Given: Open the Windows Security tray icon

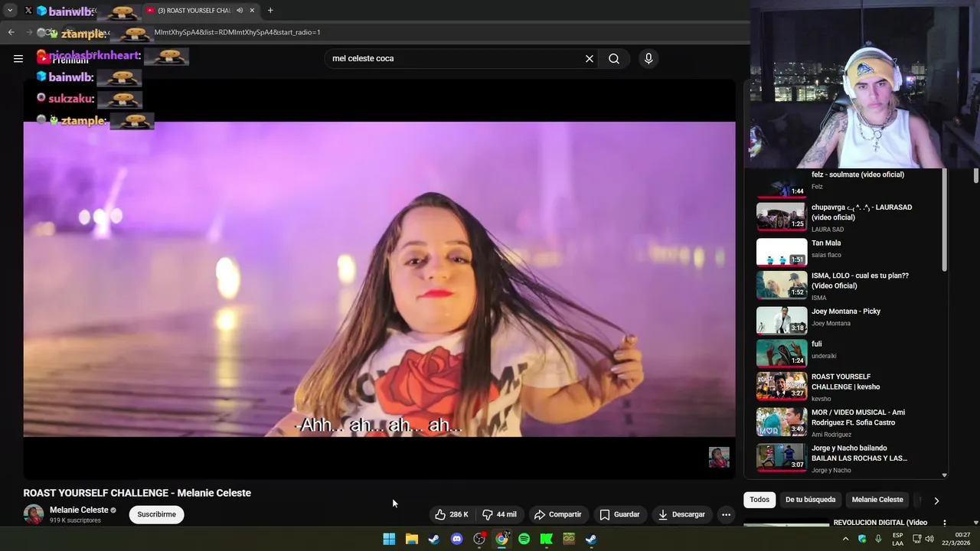Looking at the screenshot, I should 862,539.
